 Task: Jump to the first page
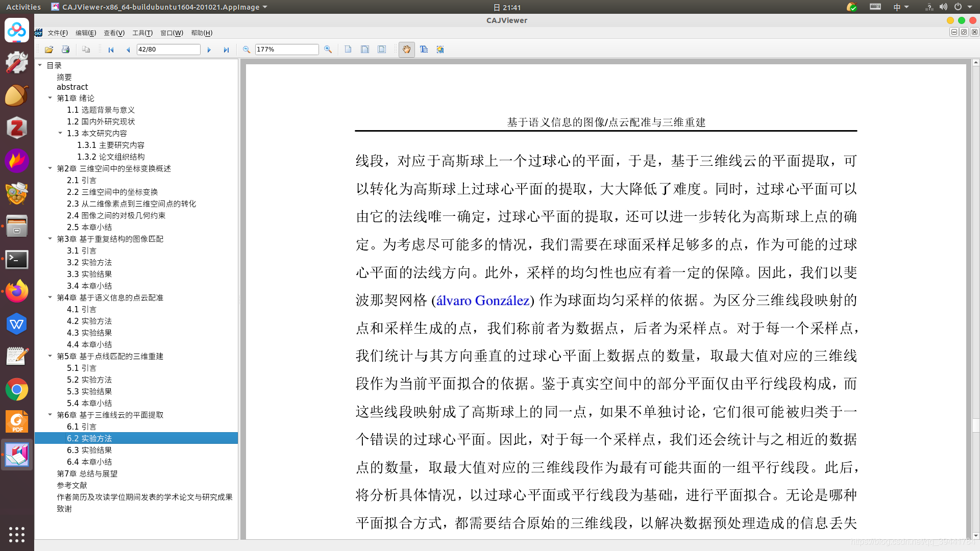coord(111,49)
